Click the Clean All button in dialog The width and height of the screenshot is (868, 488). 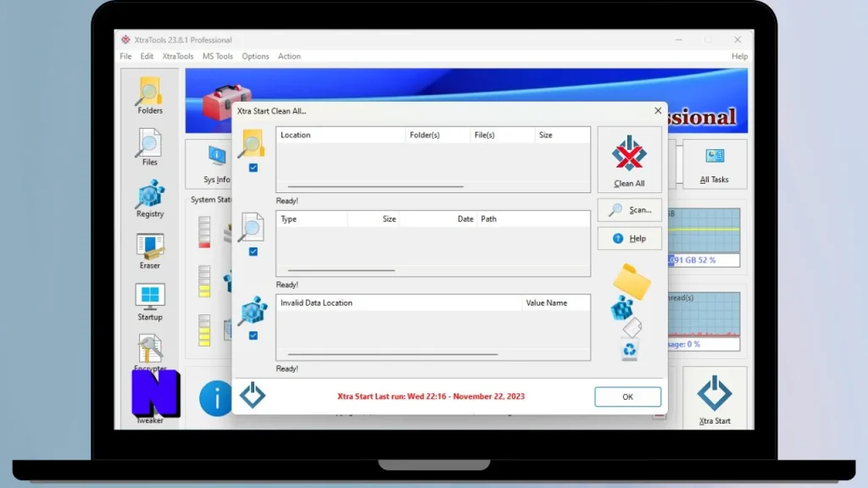coord(629,160)
